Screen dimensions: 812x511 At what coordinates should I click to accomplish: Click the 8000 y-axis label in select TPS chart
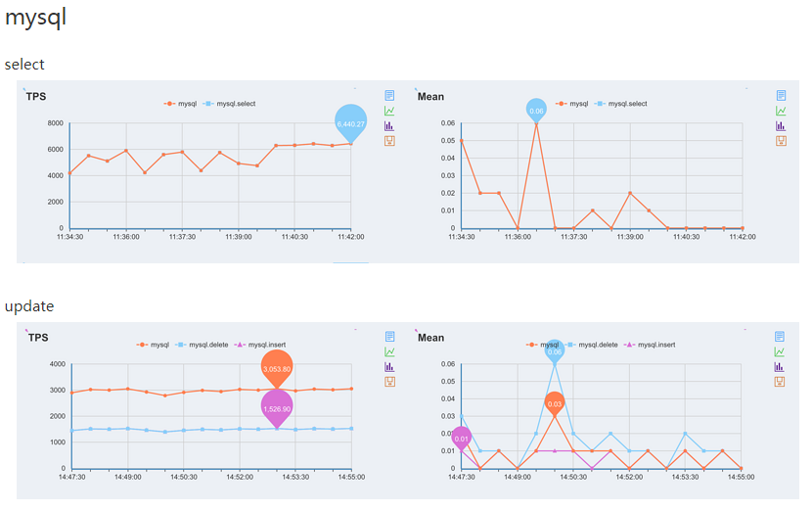pyautogui.click(x=56, y=123)
